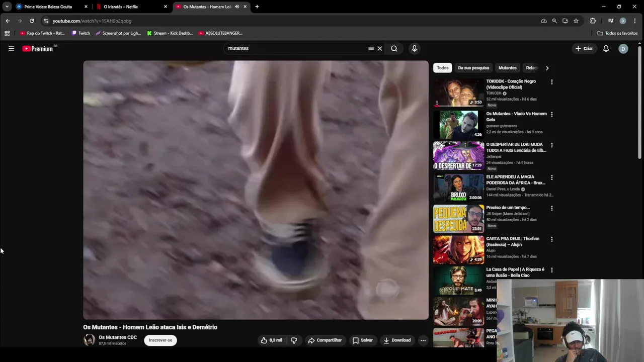The height and width of the screenshot is (362, 644).
Task: Open options menu for Ele Aprendeu a Magia video
Action: click(x=551, y=178)
